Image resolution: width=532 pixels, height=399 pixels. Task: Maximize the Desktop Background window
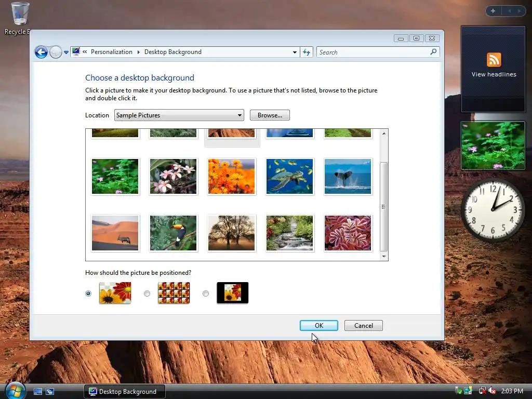click(x=416, y=38)
